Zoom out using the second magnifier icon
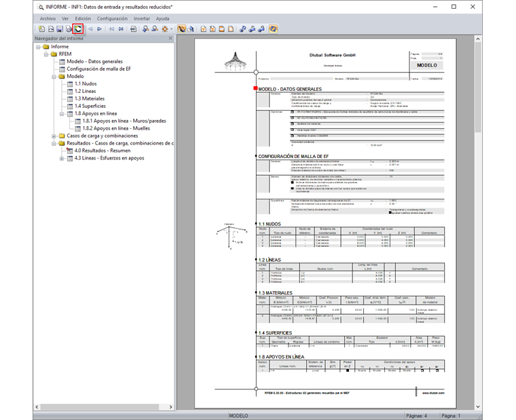The width and height of the screenshot is (516, 420). [155, 29]
